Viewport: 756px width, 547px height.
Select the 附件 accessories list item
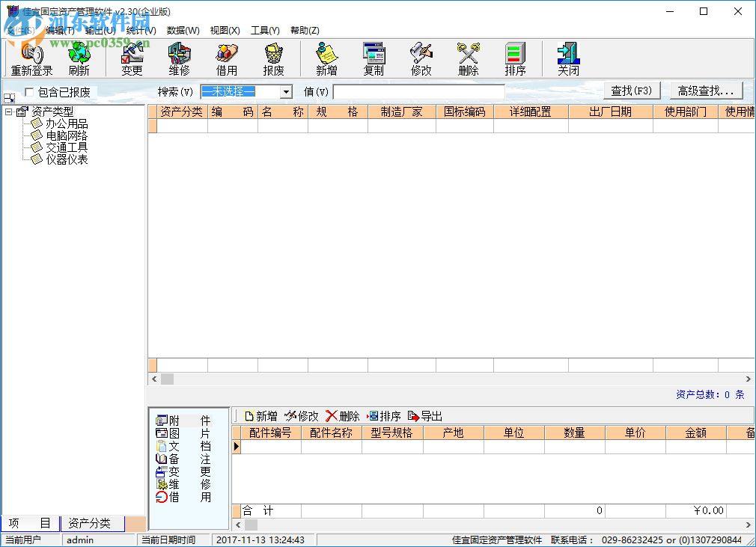(183, 421)
